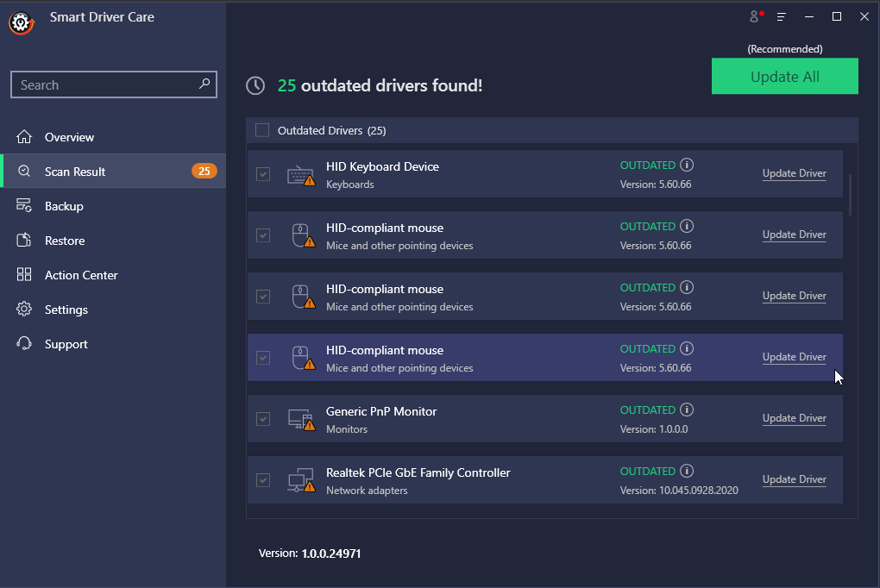Click the Action Center grid icon
This screenshot has height=588, width=880.
pos(24,274)
